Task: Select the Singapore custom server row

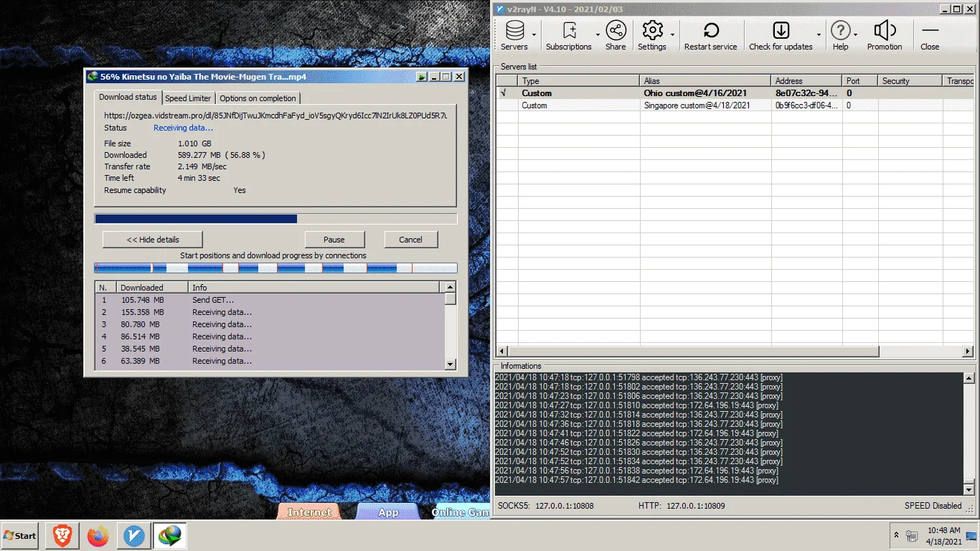Action: pos(735,105)
